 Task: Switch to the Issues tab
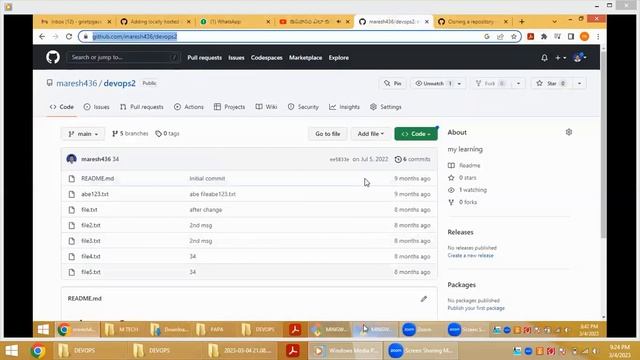pos(96,107)
